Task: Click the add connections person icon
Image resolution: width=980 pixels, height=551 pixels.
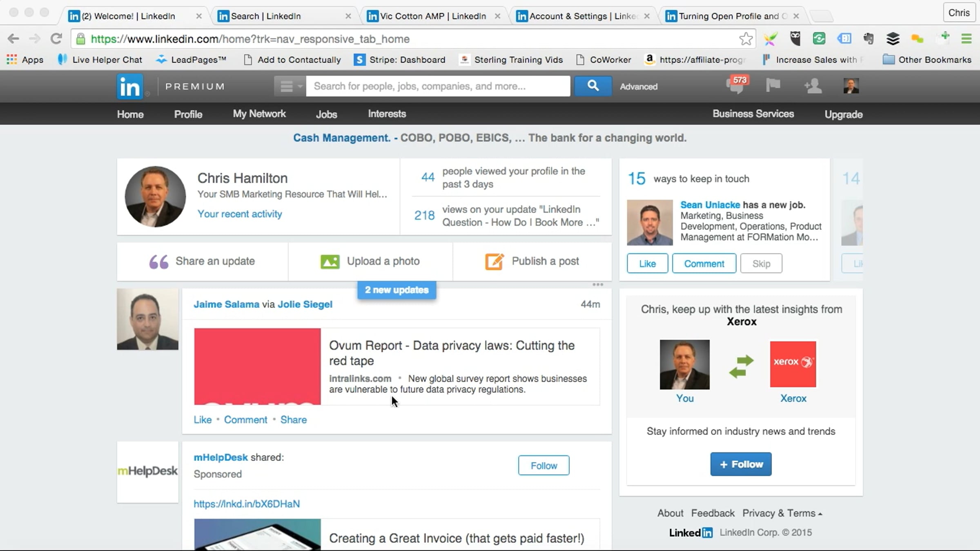Action: pyautogui.click(x=813, y=86)
